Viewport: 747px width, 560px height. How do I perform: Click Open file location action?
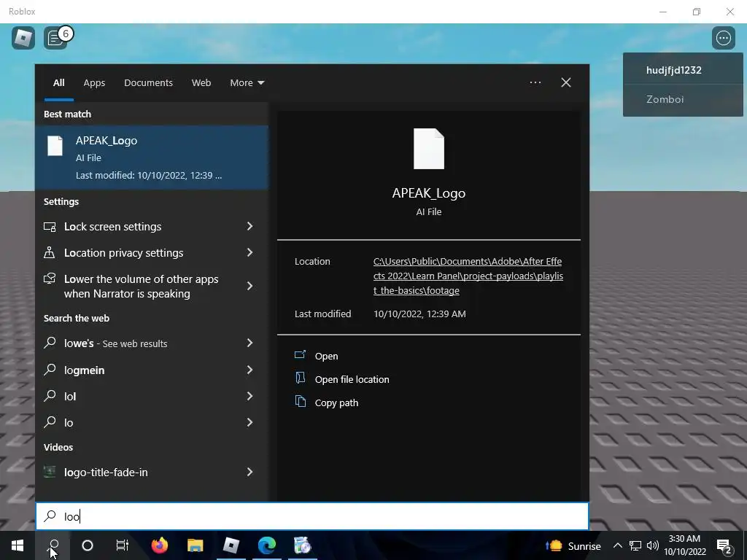coord(352,379)
